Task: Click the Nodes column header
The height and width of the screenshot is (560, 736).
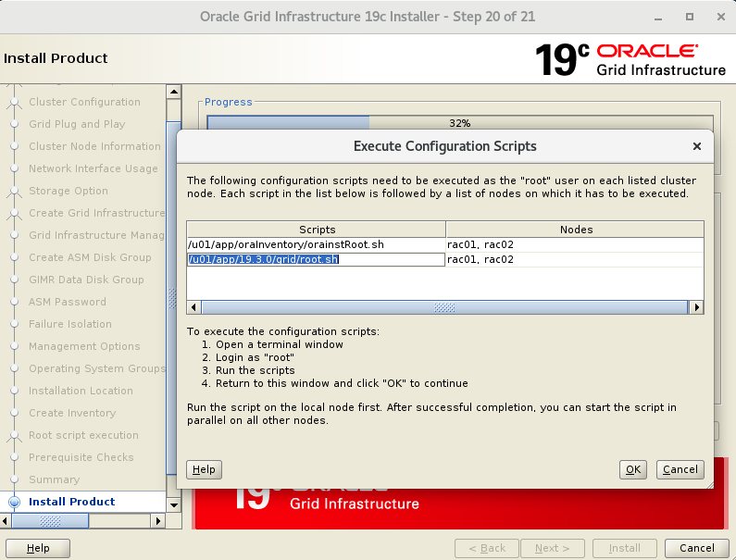Action: [575, 230]
